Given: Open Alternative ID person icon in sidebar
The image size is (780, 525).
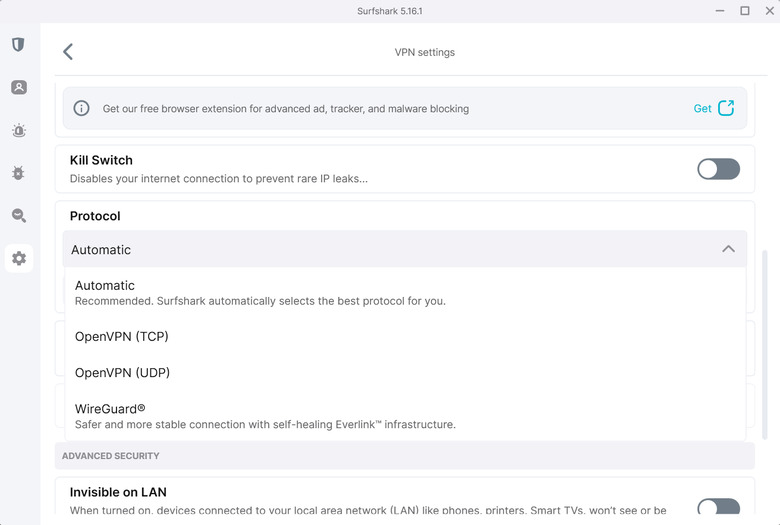Looking at the screenshot, I should (x=18, y=88).
